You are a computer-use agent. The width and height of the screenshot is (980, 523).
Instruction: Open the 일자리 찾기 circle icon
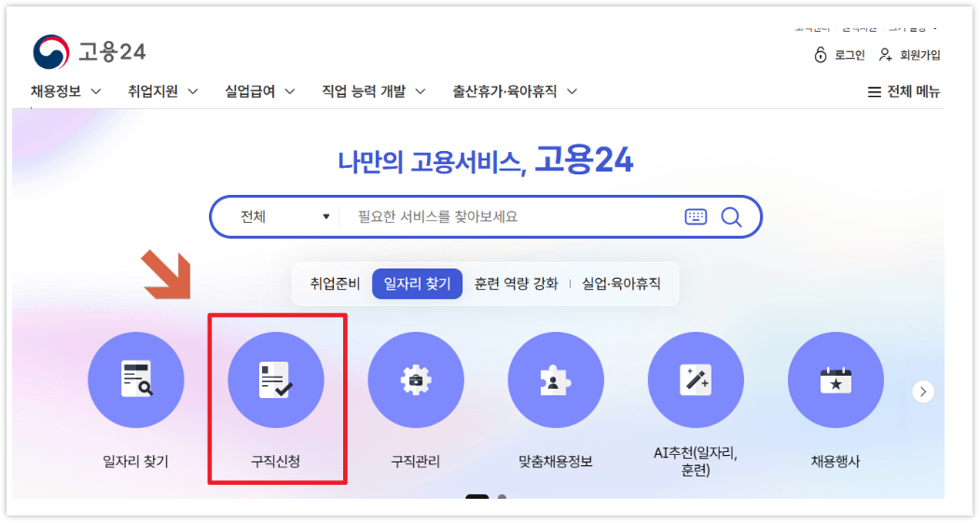(x=135, y=380)
